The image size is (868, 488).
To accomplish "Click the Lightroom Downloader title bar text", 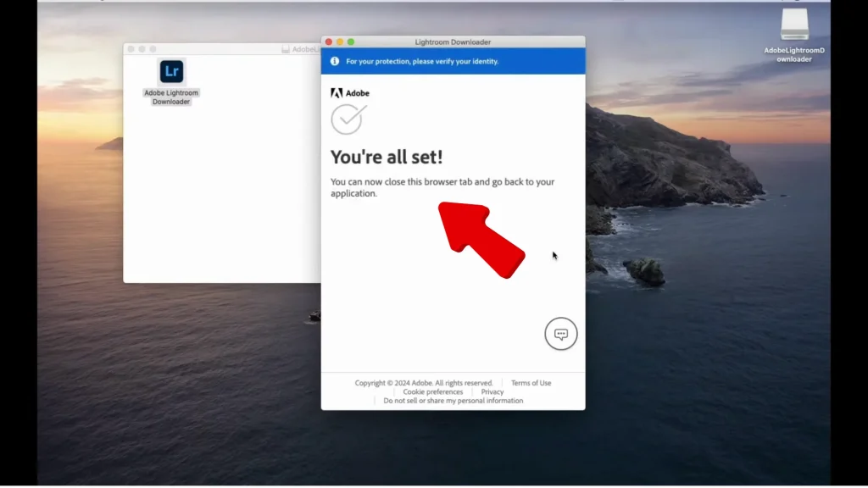I will 453,42.
